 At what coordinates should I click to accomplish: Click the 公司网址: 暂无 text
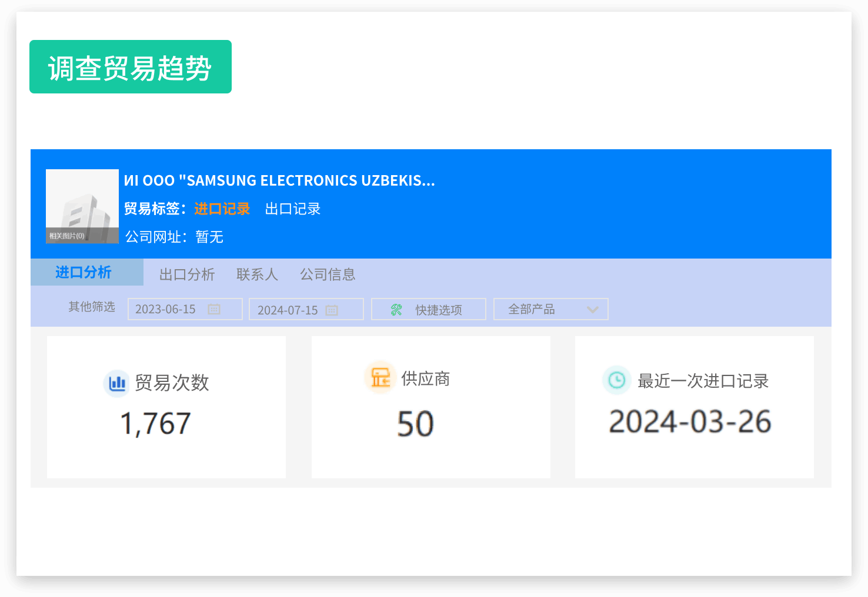174,237
